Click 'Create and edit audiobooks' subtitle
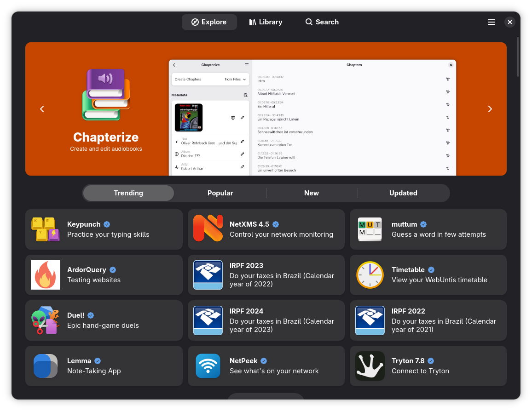The image size is (532, 411). click(106, 149)
